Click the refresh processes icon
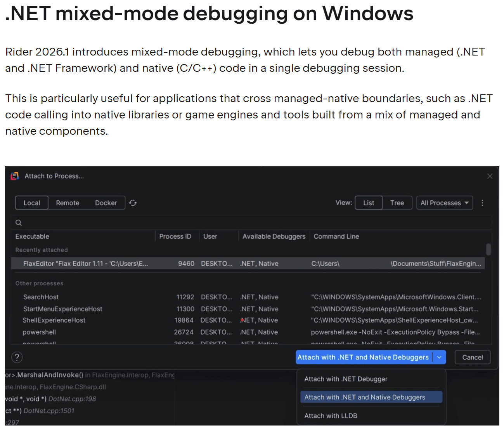Image resolution: width=504 pixels, height=429 pixels. click(x=133, y=202)
